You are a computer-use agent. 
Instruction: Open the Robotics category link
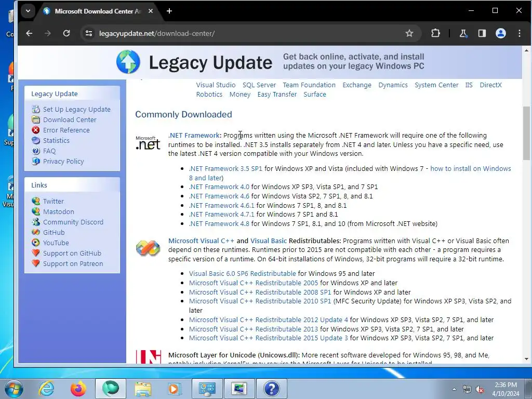pos(209,95)
